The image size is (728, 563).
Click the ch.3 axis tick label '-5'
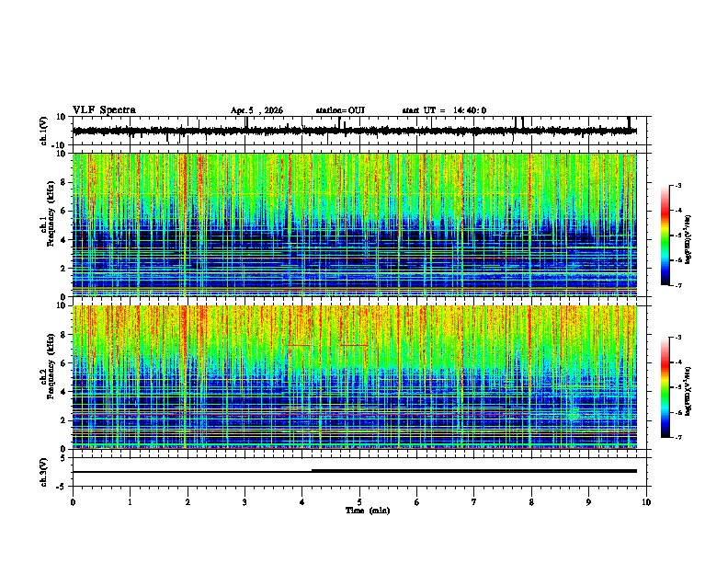tap(63, 487)
